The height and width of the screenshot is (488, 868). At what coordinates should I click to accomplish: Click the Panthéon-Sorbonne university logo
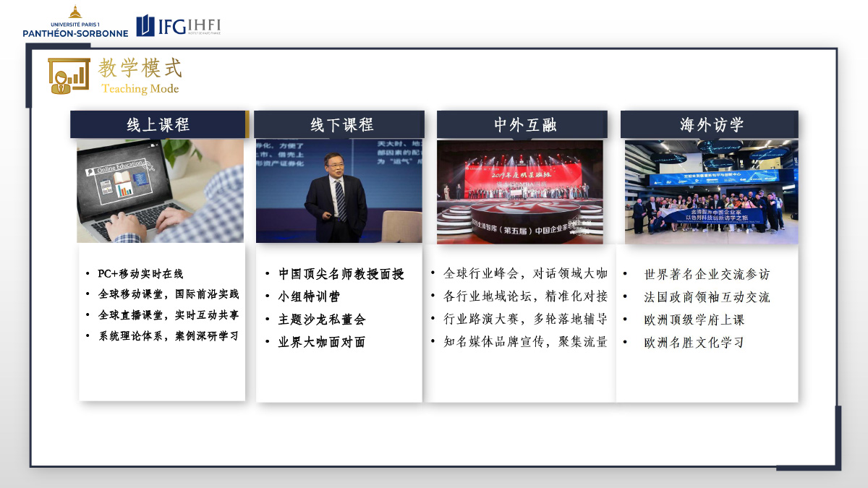[75, 22]
